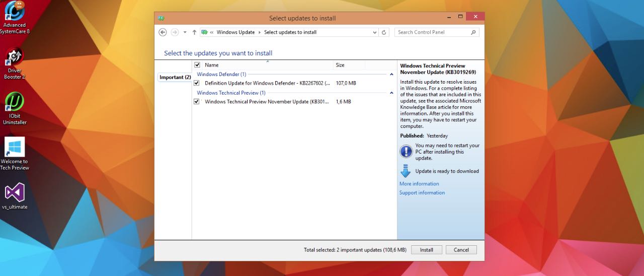Click the Windows Technical Preview (1) group header
The image size is (644, 276).
[x=231, y=93]
